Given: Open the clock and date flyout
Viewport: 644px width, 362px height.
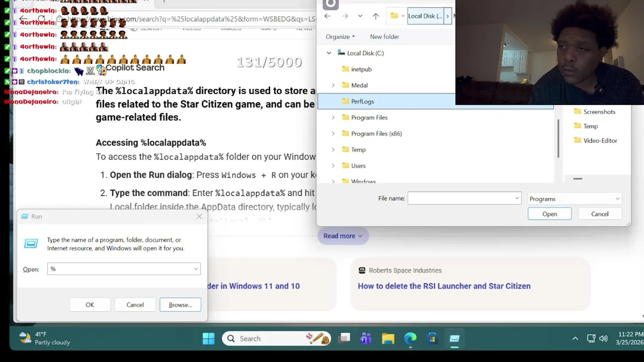Looking at the screenshot, I should pos(628,338).
